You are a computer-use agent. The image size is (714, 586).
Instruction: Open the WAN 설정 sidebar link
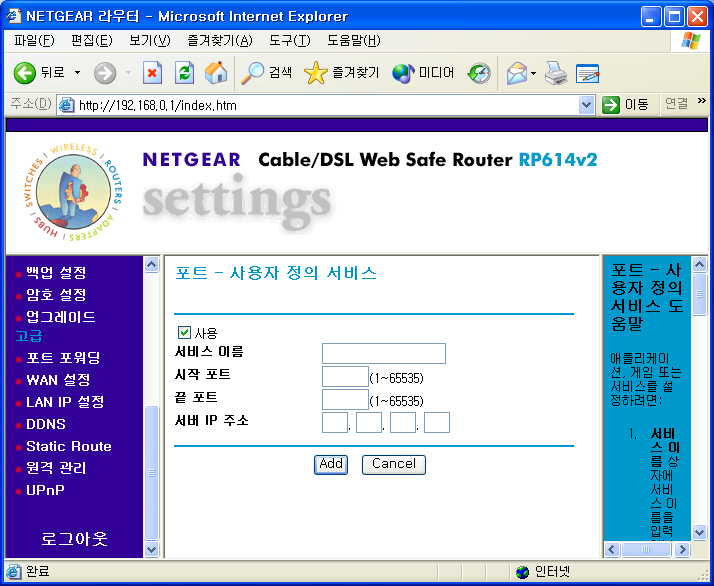pos(58,380)
